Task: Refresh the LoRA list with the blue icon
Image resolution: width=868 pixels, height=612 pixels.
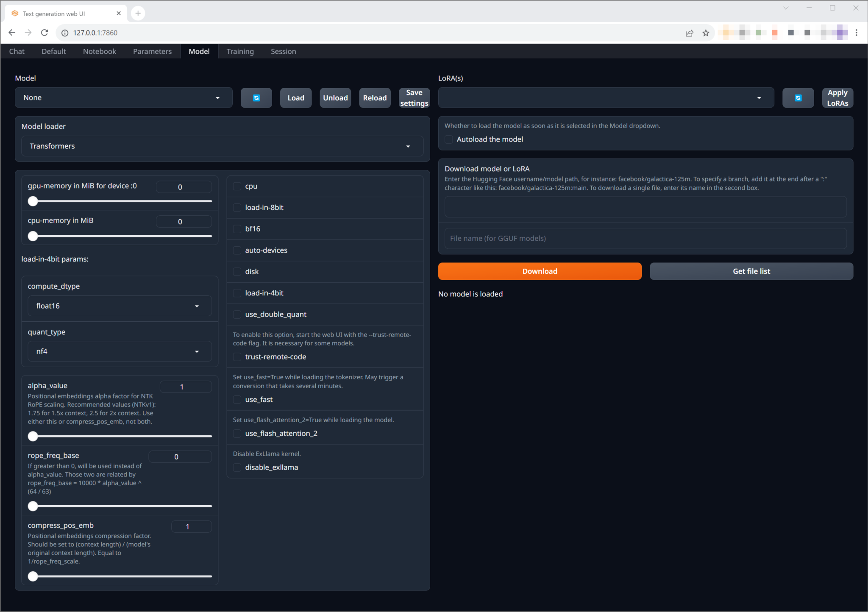Action: [x=798, y=97]
